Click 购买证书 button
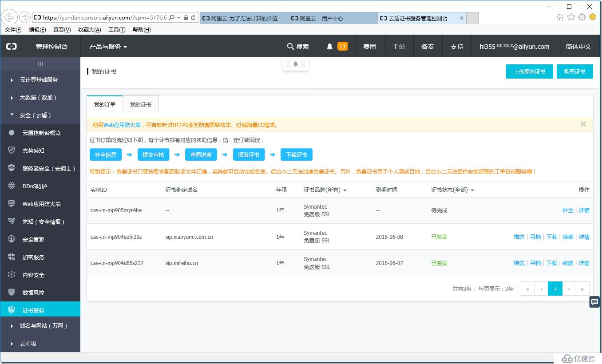The image size is (602, 364). (x=575, y=71)
